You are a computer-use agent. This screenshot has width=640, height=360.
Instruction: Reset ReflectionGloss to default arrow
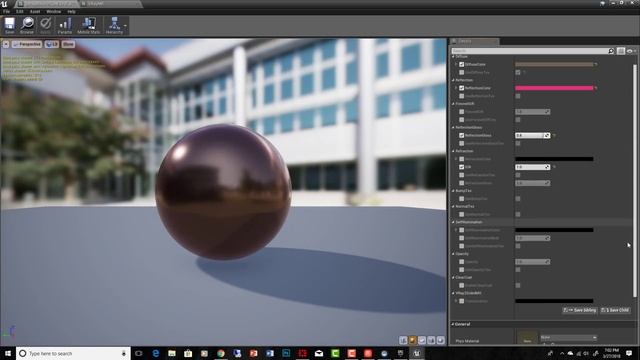click(x=554, y=136)
